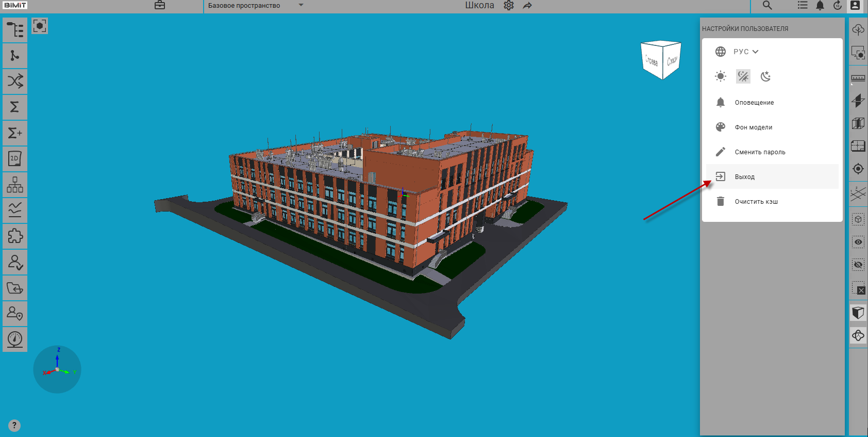
Task: Open Фон модели background setting
Action: pyautogui.click(x=753, y=127)
